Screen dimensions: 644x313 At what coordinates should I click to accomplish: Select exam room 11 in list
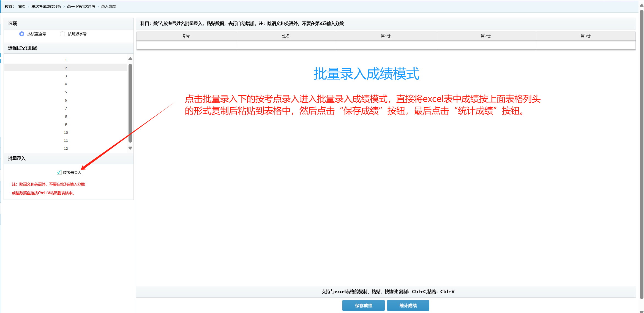pos(66,140)
